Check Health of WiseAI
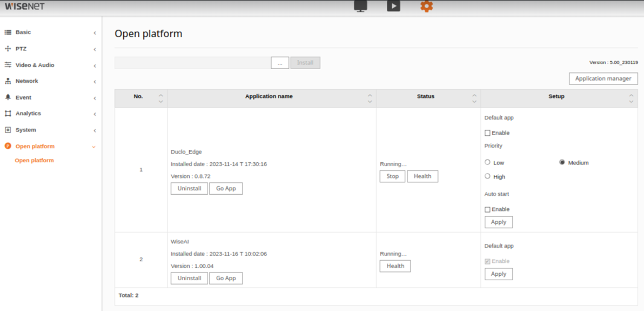The image size is (644, 311). coord(395,266)
